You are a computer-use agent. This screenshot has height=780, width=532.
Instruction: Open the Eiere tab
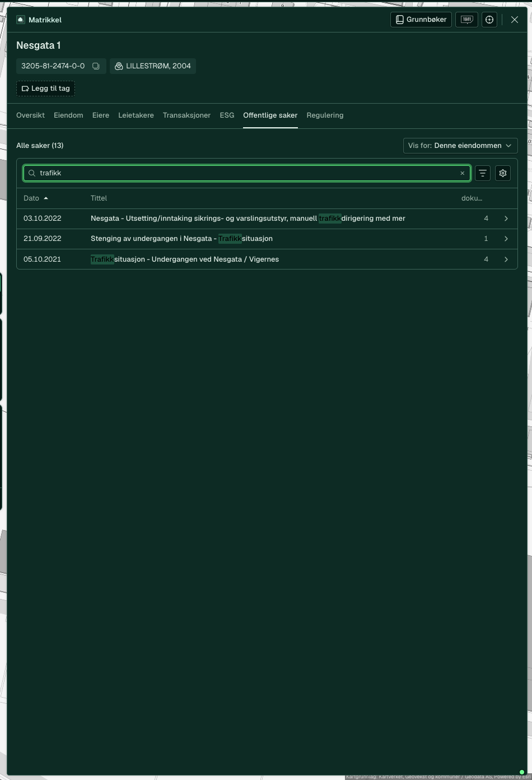coord(101,115)
